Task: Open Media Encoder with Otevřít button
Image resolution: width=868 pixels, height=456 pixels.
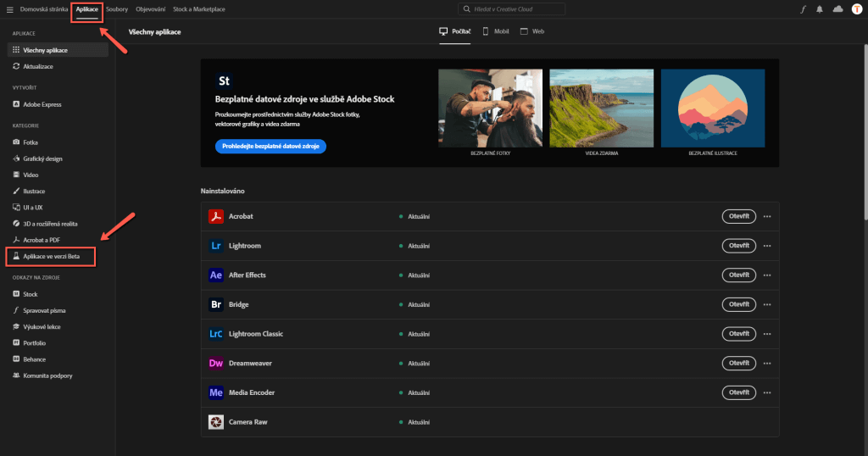Action: click(x=738, y=392)
